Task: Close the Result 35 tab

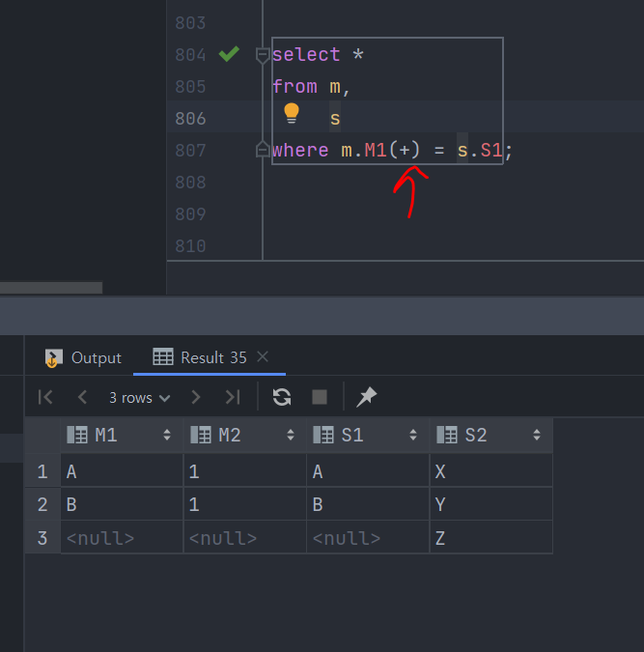Action: coord(263,356)
